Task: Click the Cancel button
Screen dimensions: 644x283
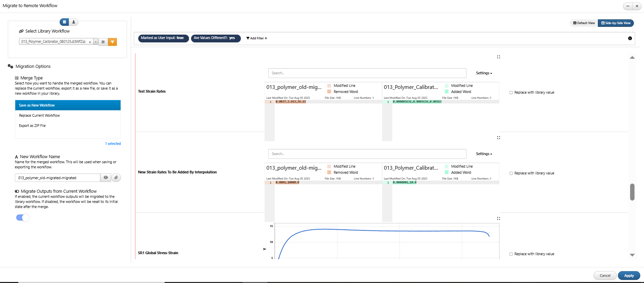Action: click(605, 276)
